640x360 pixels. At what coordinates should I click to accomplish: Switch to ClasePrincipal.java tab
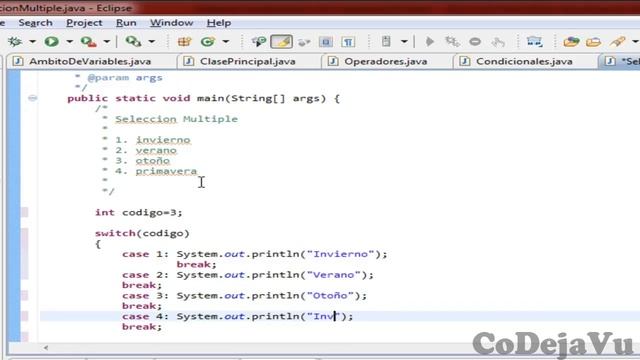(247, 62)
